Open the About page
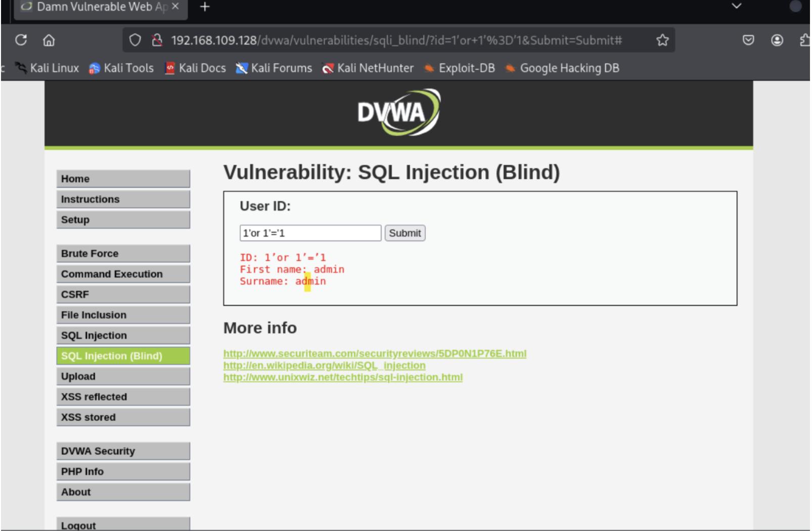This screenshot has width=812, height=531. pos(123,492)
